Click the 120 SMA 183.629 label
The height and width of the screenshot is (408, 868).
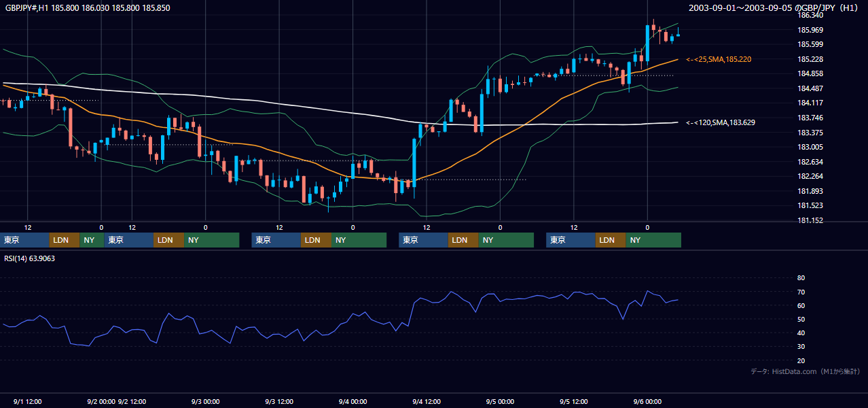pos(721,122)
